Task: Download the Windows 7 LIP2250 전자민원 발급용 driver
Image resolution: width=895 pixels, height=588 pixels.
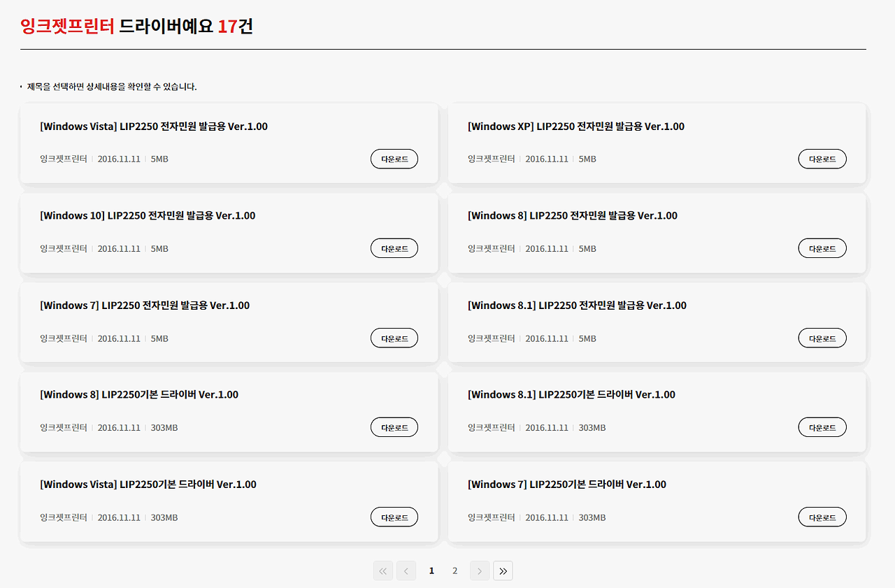Action: point(394,338)
